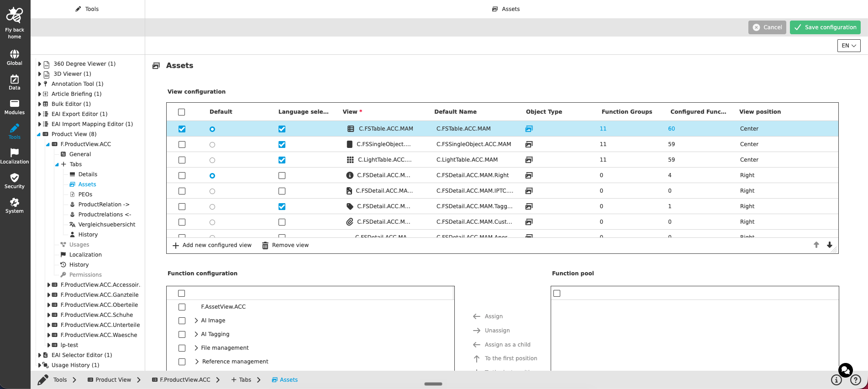Click Function Groups value 11 link in first row
This screenshot has width=868, height=389.
click(603, 129)
